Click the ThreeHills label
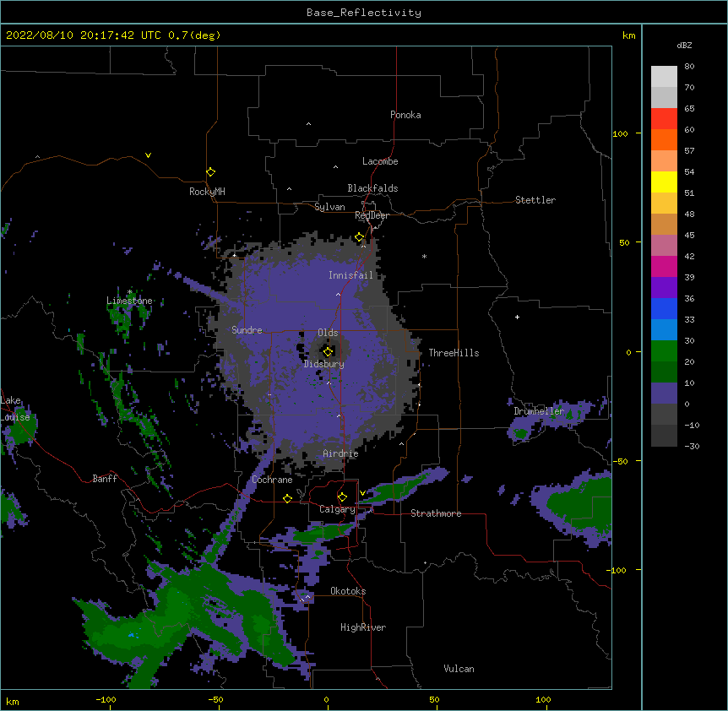Screen dimensions: 728x711 pyautogui.click(x=454, y=353)
